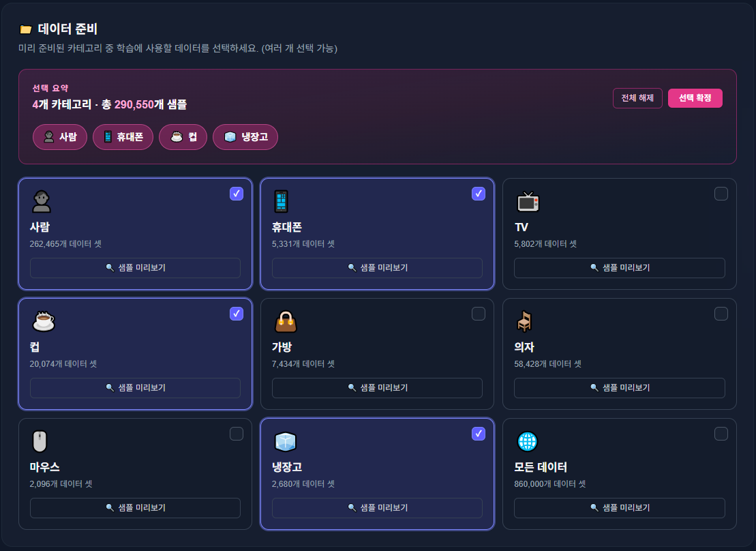This screenshot has height=551, width=756.
Task: Check the 가방 category checkbox
Action: click(x=479, y=314)
